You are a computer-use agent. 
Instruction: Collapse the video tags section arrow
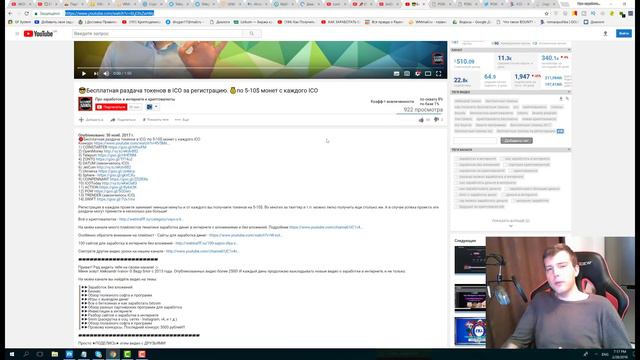[569, 92]
